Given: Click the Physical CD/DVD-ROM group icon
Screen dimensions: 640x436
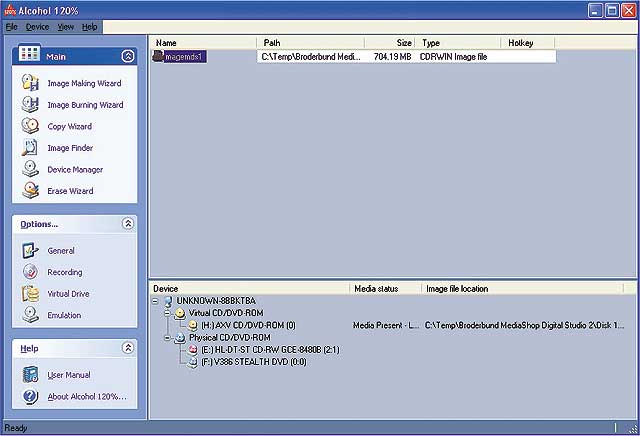Looking at the screenshot, I should (x=180, y=338).
